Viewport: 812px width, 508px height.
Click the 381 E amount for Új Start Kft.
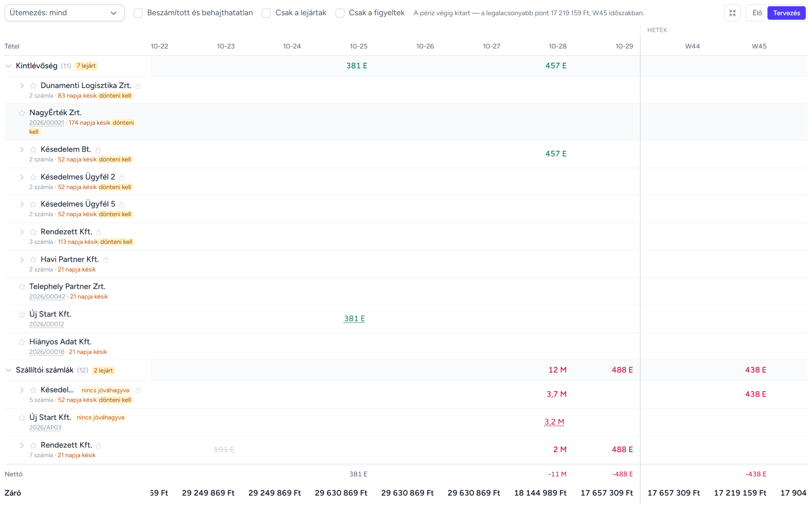click(x=354, y=319)
